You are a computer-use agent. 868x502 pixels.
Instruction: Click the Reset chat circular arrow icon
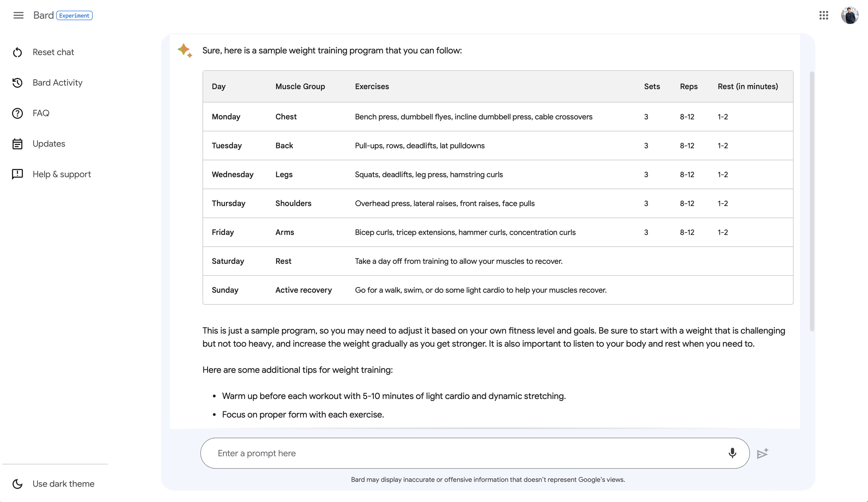tap(17, 52)
